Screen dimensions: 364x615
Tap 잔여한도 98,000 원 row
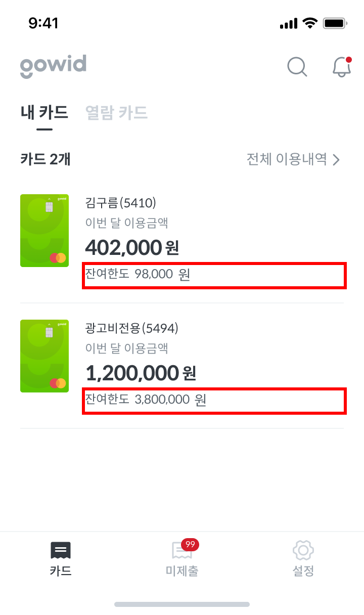pos(214,276)
